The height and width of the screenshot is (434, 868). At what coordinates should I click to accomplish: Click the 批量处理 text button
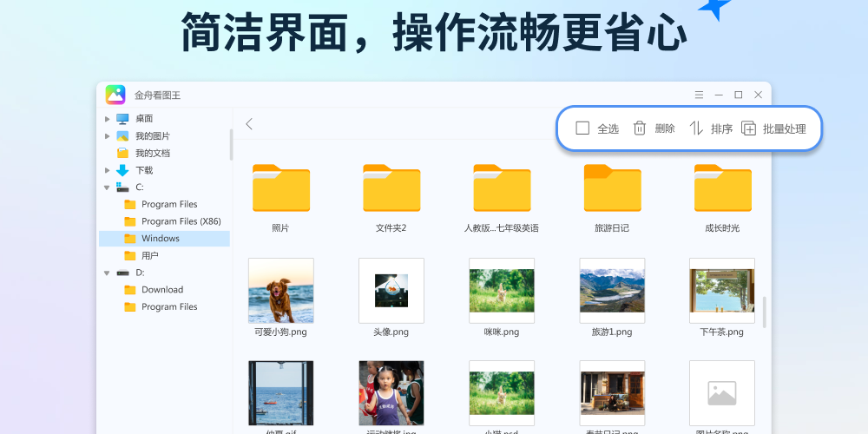(785, 129)
